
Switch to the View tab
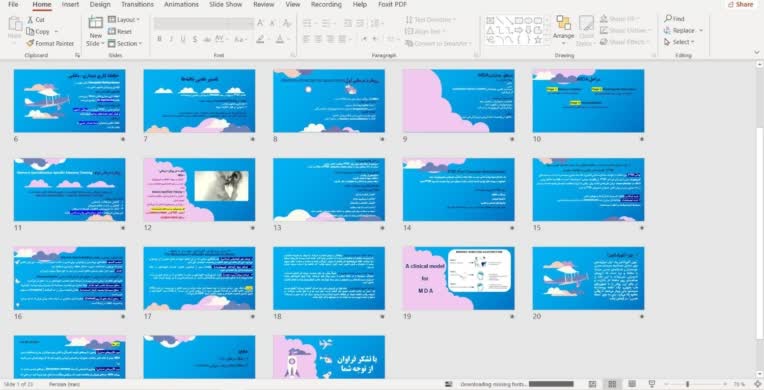tap(293, 4)
